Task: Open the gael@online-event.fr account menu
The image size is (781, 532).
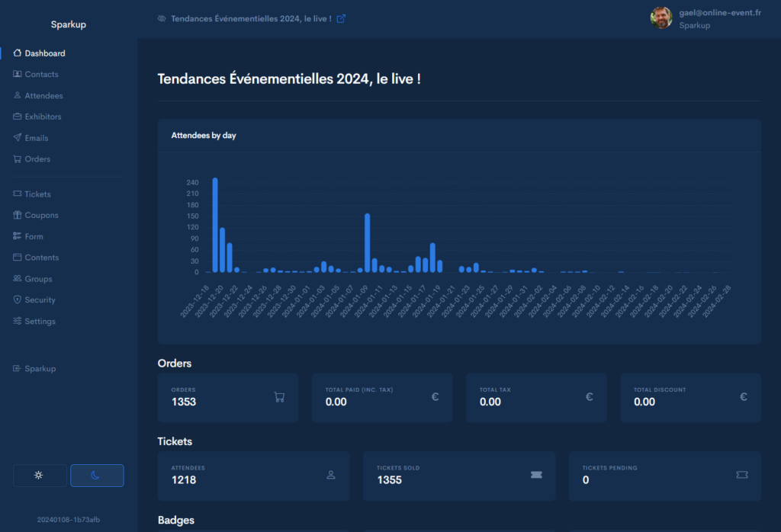Action: [x=720, y=13]
